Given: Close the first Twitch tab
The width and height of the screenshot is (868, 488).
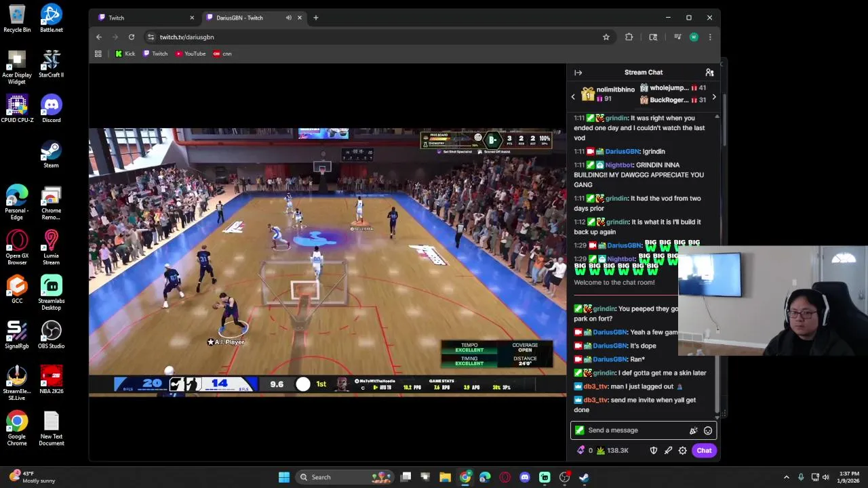Looking at the screenshot, I should 192,18.
